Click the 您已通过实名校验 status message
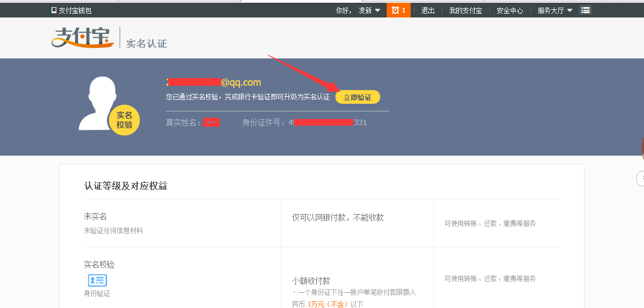The image size is (644, 308). [x=247, y=97]
